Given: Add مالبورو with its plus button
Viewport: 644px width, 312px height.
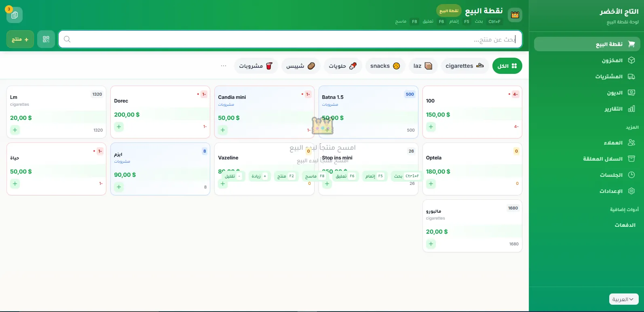Looking at the screenshot, I should pos(431,244).
